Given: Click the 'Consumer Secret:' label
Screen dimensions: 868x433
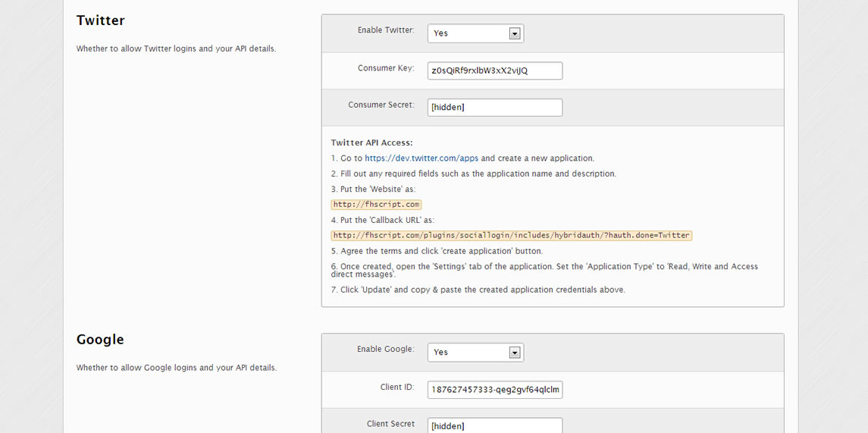Looking at the screenshot, I should (381, 105).
